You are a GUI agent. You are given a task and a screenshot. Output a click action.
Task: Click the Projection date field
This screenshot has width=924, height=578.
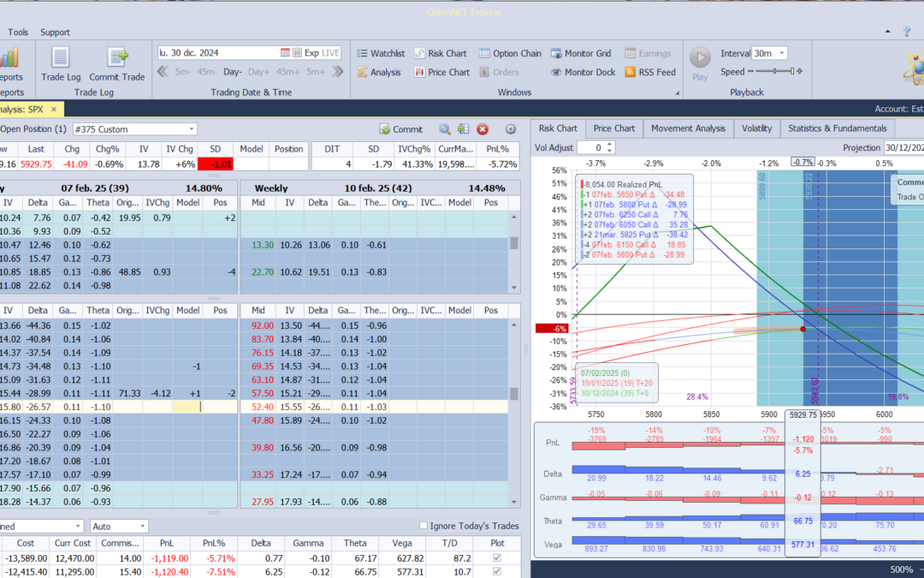tap(903, 147)
